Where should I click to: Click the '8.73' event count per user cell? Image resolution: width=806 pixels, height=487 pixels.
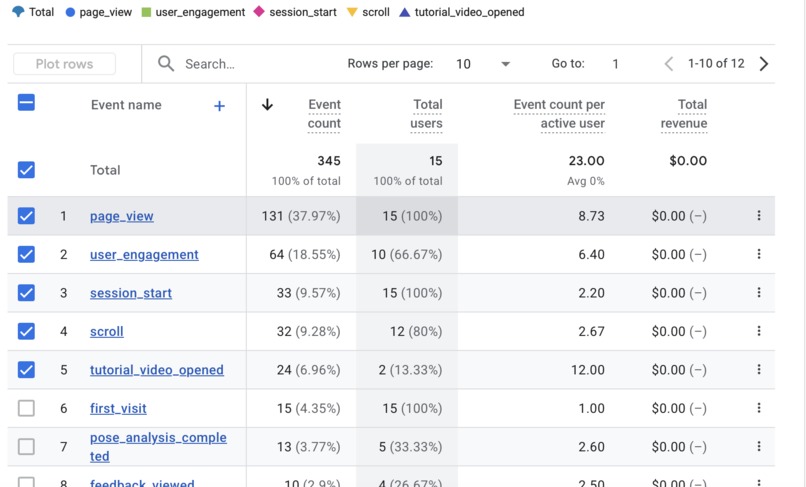[x=591, y=216]
